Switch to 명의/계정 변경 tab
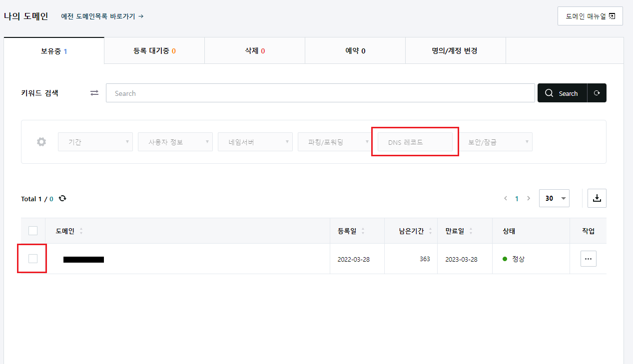Viewport: 633px width, 364px height. coord(456,50)
